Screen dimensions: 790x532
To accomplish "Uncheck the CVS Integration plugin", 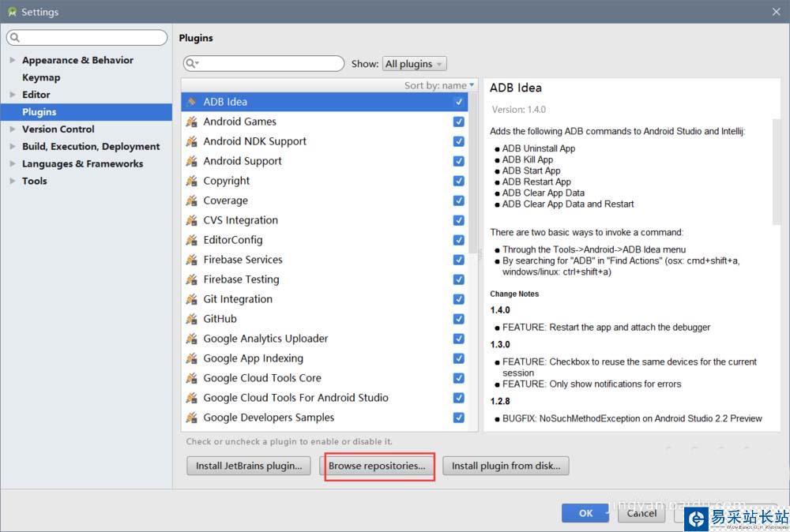I will pos(458,220).
